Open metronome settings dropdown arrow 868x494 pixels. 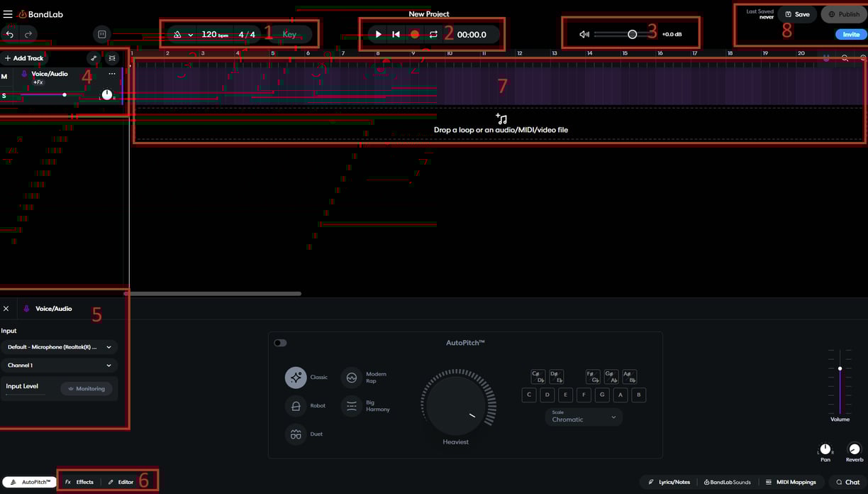pyautogui.click(x=191, y=35)
